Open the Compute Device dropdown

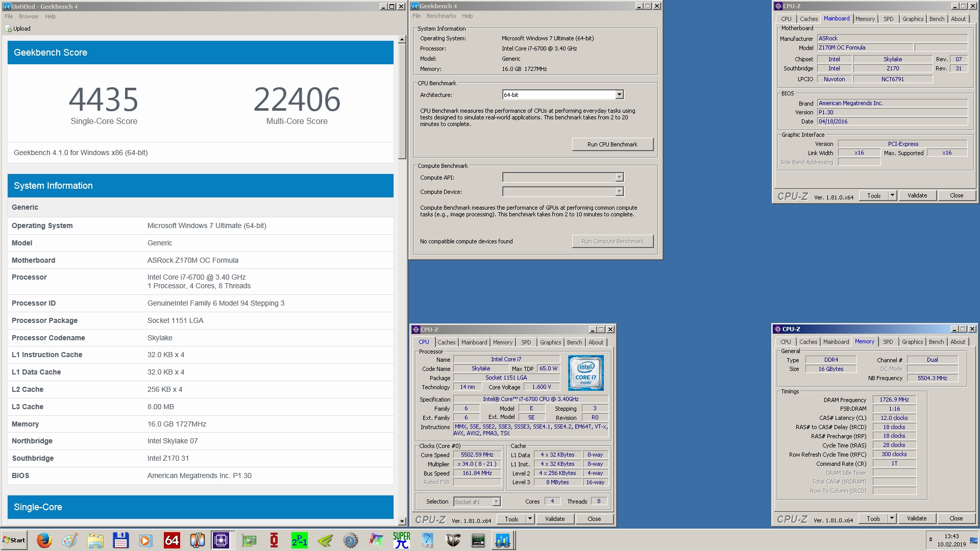[619, 192]
